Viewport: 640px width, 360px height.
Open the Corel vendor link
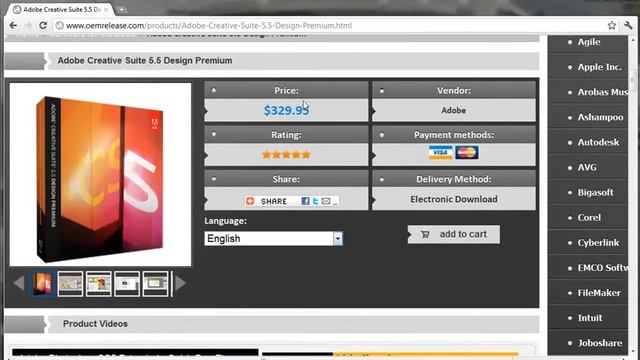click(x=589, y=218)
